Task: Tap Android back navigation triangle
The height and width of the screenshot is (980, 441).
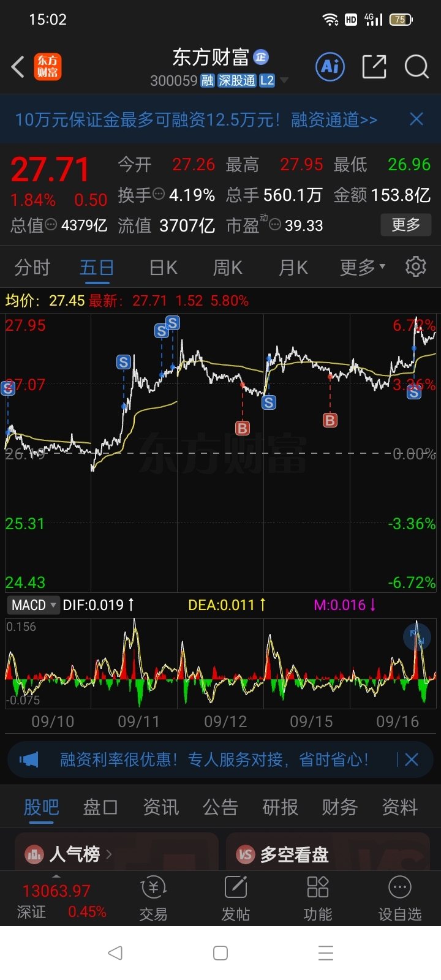Action: click(x=115, y=952)
